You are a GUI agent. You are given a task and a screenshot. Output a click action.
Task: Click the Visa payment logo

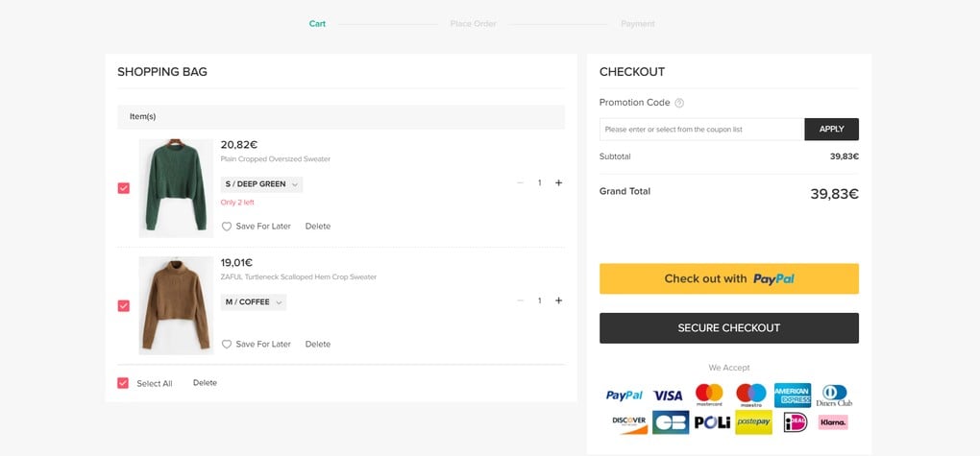tap(668, 395)
